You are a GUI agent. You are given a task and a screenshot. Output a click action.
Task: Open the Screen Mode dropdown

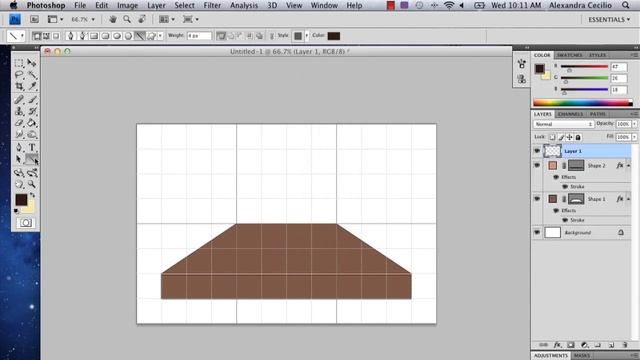click(x=191, y=19)
